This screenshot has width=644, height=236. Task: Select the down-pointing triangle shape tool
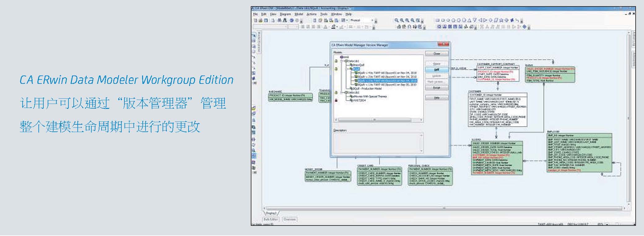[475, 20]
